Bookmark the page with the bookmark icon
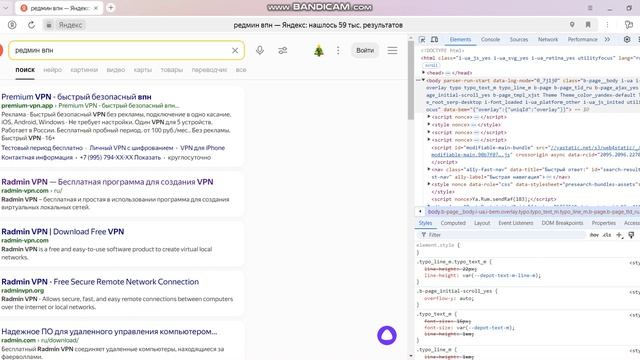The height and width of the screenshot is (360, 640). pos(588,25)
